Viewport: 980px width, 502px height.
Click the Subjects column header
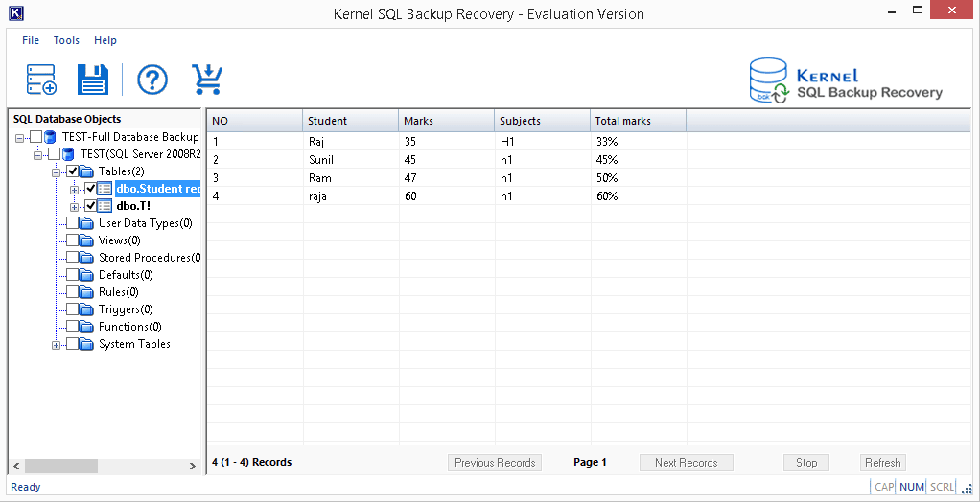click(543, 121)
